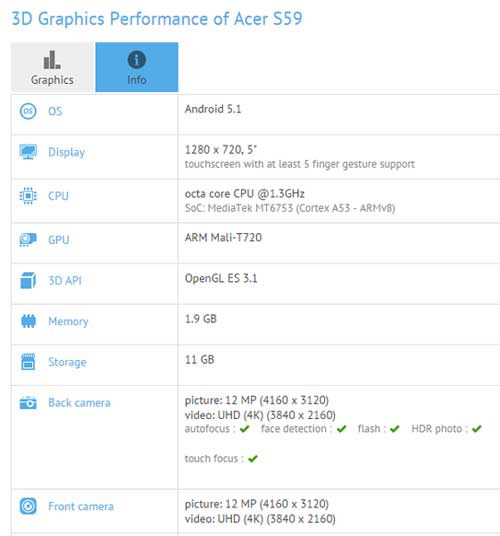Viewport: 500px width, 536px height.
Task: Click the face detection green checkmark
Action: click(x=341, y=429)
